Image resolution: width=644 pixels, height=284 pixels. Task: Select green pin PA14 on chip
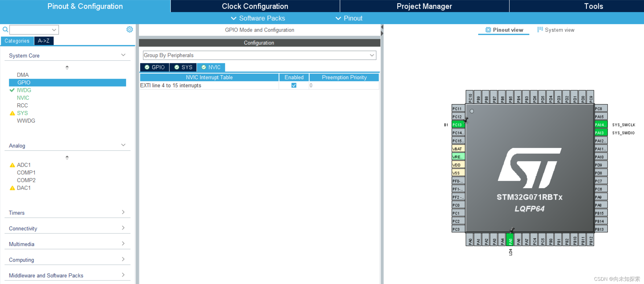pyautogui.click(x=601, y=125)
